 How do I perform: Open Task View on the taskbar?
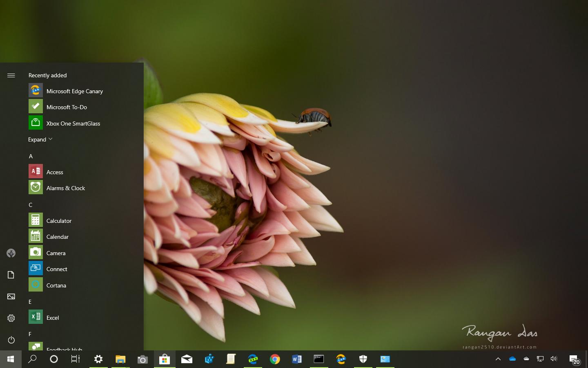point(76,359)
